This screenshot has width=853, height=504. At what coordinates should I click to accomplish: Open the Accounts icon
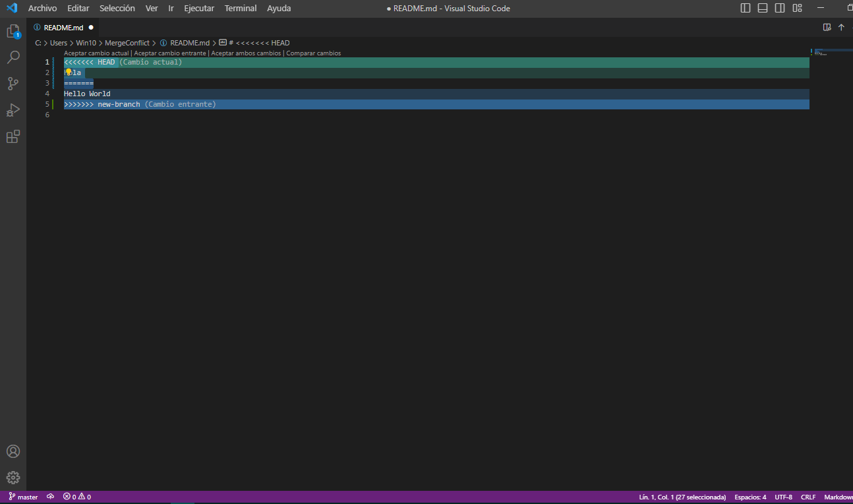click(x=13, y=451)
